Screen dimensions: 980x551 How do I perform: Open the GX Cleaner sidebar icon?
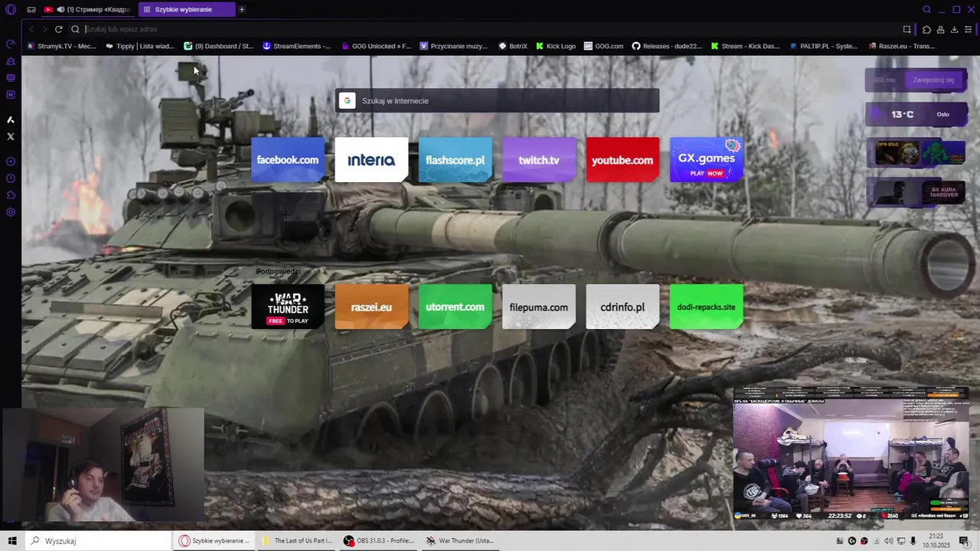pos(11,61)
